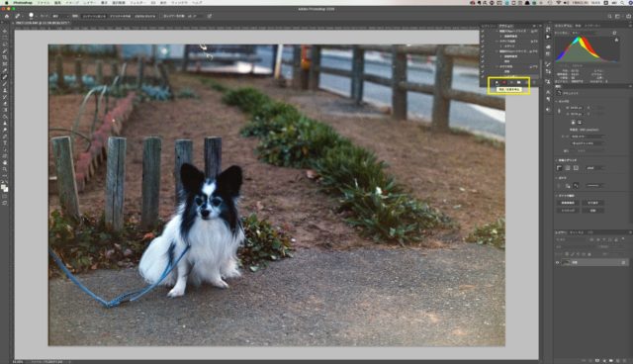Viewport: 633px width, 364px height.
Task: Go to the Home screen icon
Action: point(7,16)
